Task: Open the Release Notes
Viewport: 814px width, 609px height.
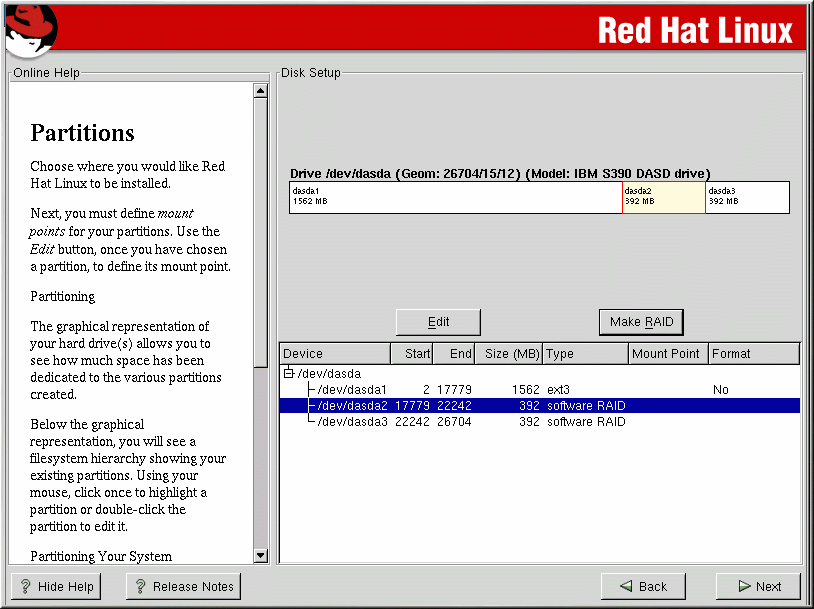Action: 183,587
